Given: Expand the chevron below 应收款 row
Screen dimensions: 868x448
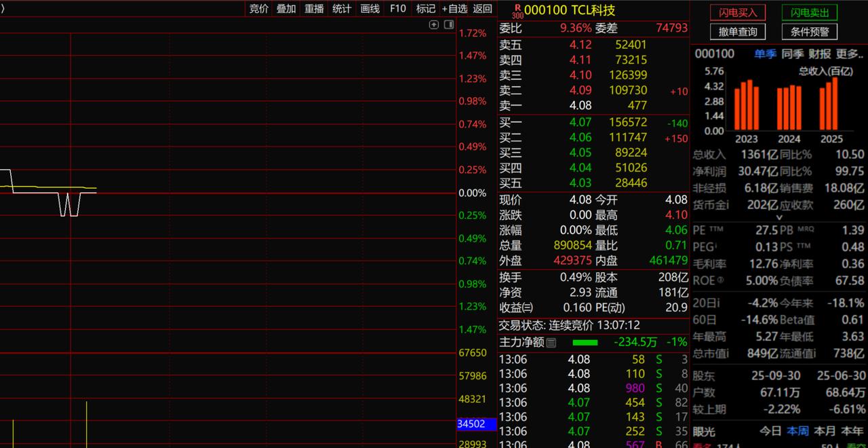Looking at the screenshot, I should coord(780,216).
